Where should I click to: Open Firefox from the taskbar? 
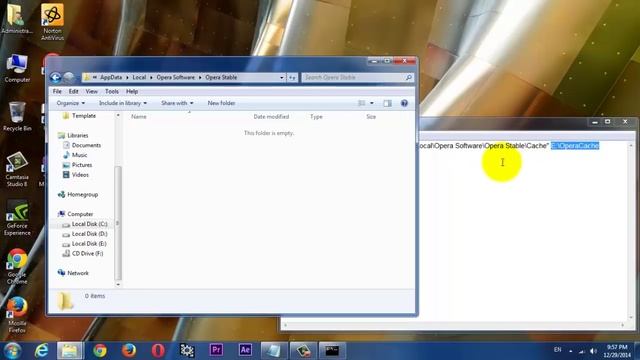click(129, 351)
